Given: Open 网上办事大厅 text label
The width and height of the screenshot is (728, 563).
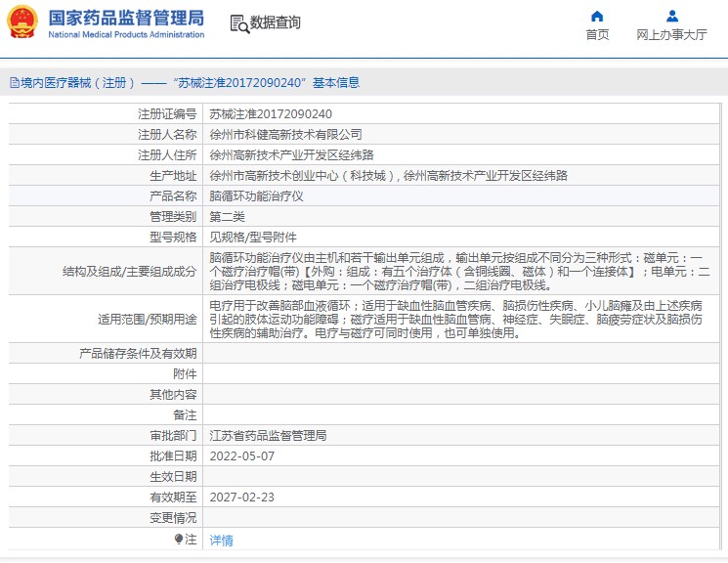Looking at the screenshot, I should click(x=671, y=35).
